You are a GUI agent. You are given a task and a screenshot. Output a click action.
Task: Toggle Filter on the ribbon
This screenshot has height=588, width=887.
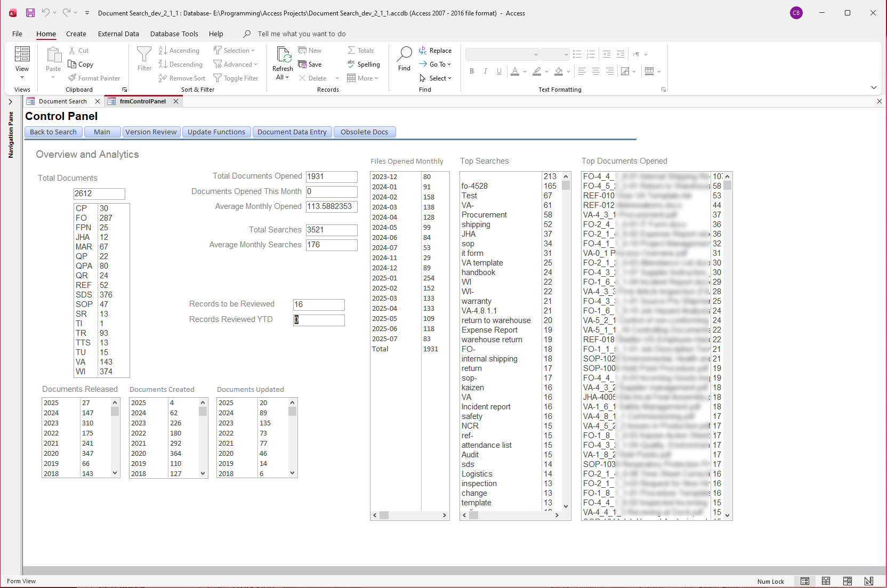[236, 78]
